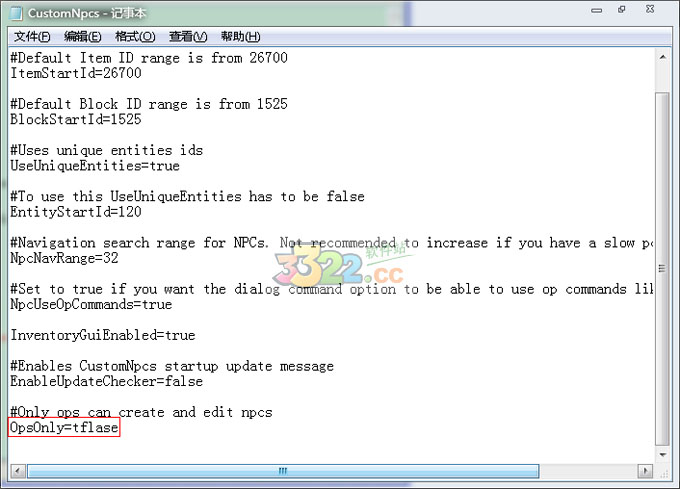Viewport: 680px width, 489px height.
Task: Click the line 'BlockStartId=1525'
Action: (x=76, y=119)
